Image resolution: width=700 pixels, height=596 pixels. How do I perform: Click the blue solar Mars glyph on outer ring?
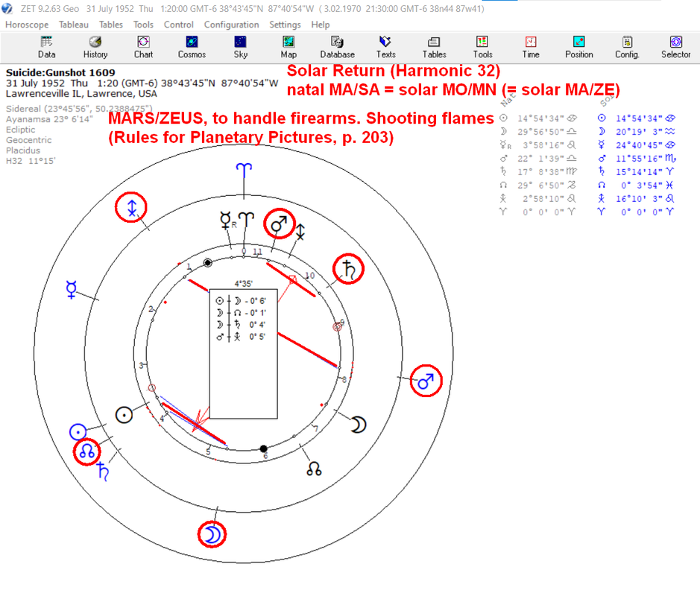[x=426, y=381]
